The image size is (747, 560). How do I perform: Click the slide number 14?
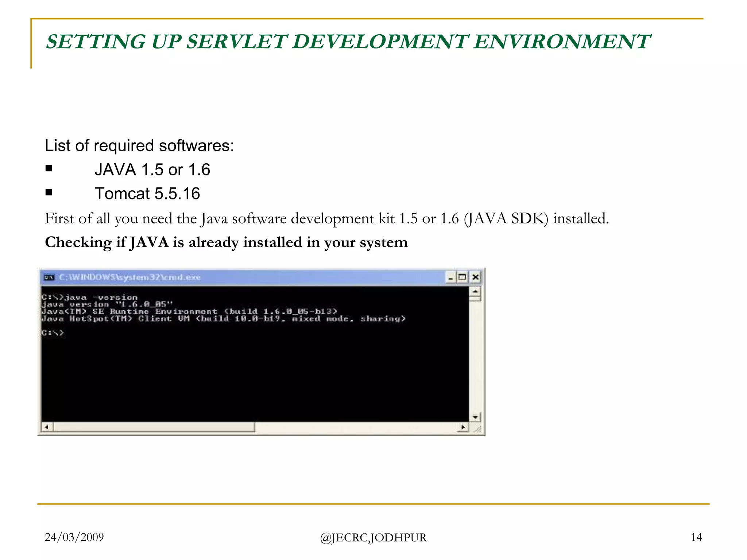(696, 537)
